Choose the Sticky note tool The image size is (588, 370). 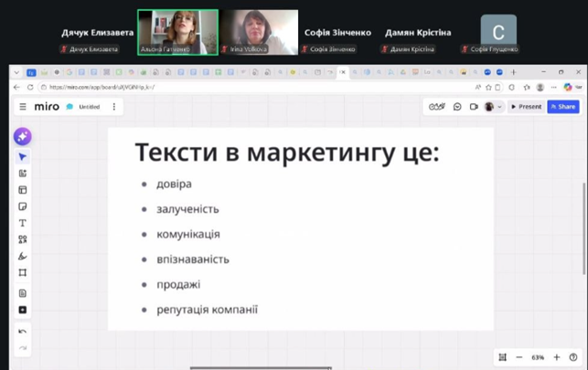(23, 206)
